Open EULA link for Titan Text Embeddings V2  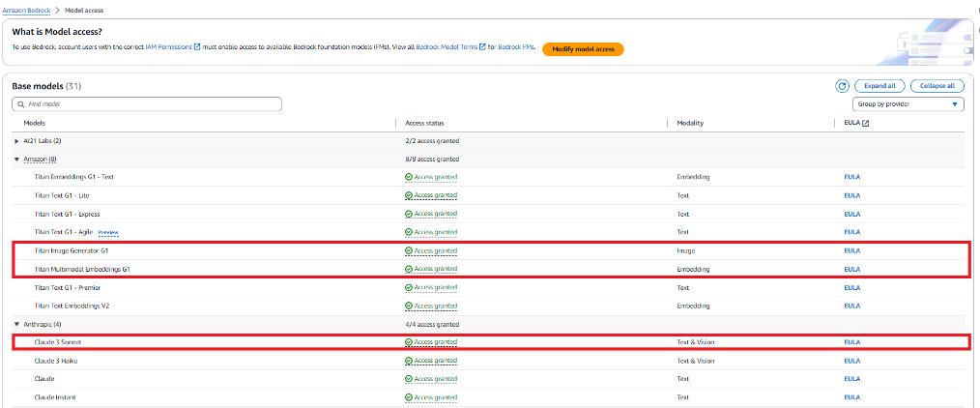pos(851,306)
